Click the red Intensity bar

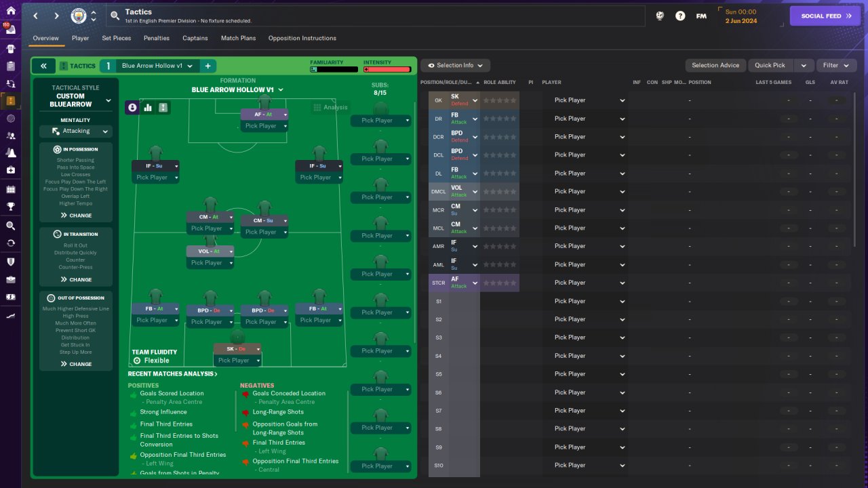(x=387, y=69)
